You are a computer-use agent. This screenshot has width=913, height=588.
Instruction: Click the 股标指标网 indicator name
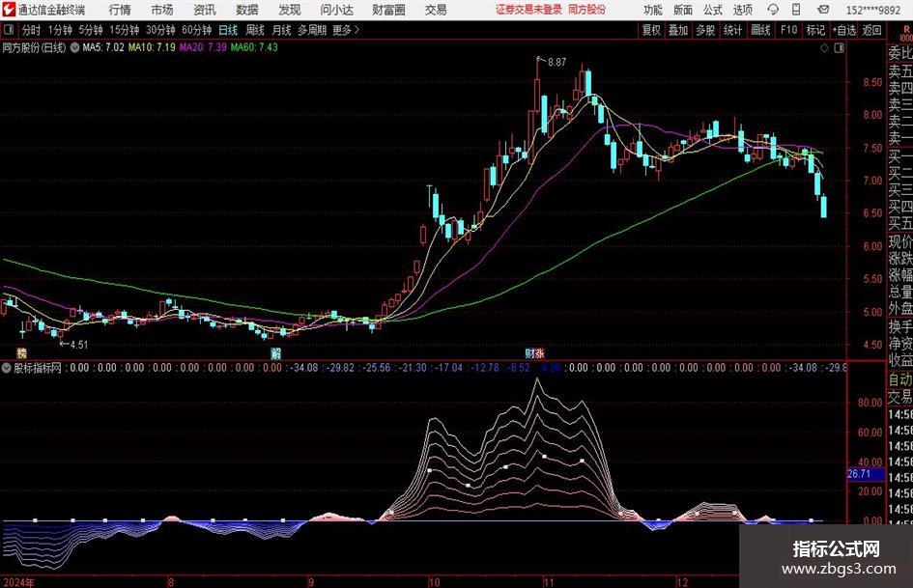point(38,368)
